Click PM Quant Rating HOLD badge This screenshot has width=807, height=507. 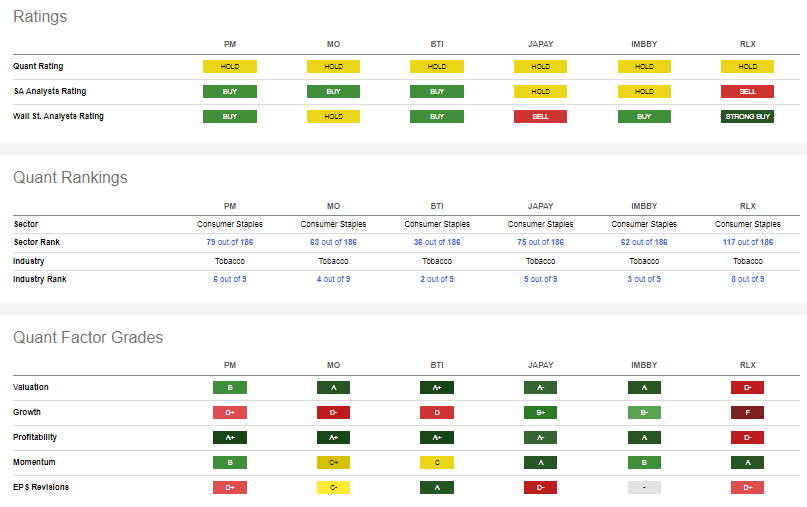[230, 66]
